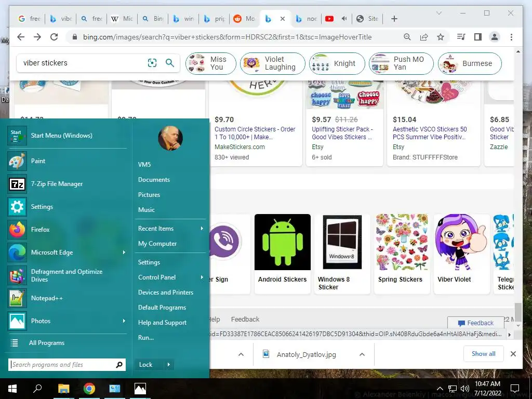
Task: Select Miss You suggestion chip
Action: click(x=211, y=63)
